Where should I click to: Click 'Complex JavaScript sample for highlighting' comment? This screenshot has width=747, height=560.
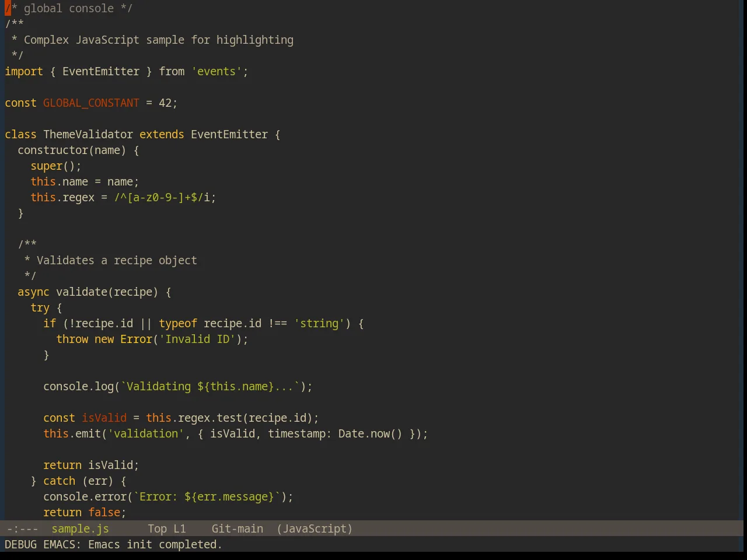point(159,40)
